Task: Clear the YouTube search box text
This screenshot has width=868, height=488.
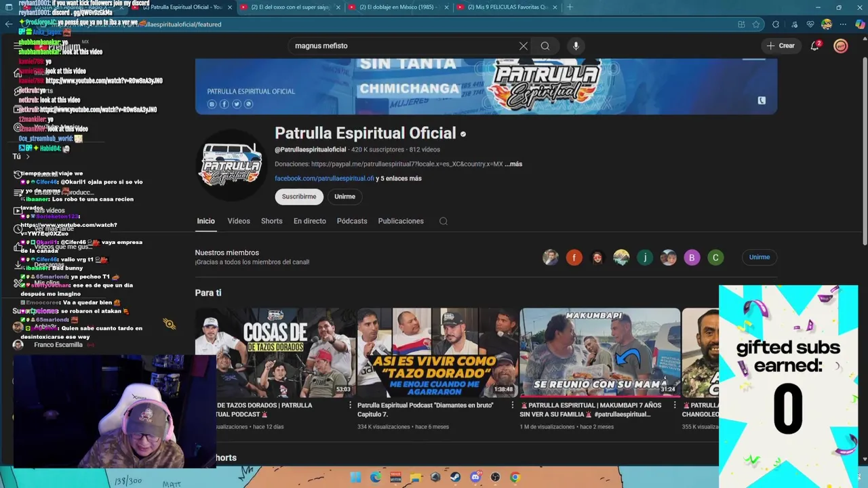Action: coord(524,46)
